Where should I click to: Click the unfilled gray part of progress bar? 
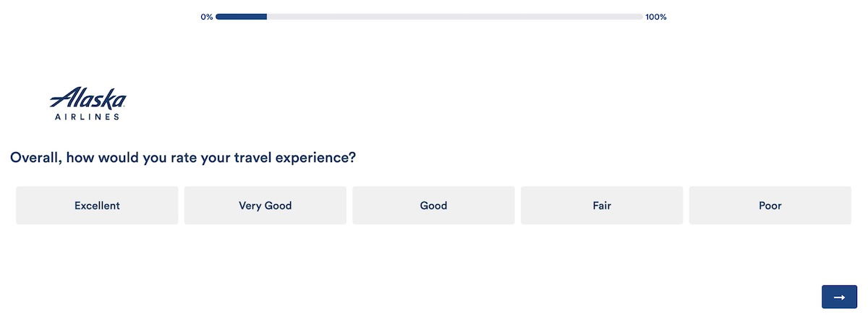454,17
